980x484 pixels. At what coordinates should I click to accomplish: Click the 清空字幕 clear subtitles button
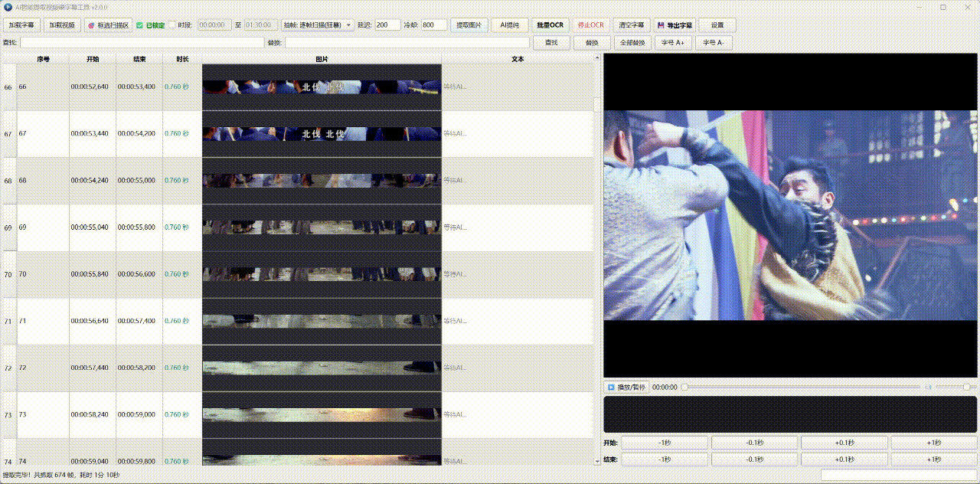pos(632,25)
